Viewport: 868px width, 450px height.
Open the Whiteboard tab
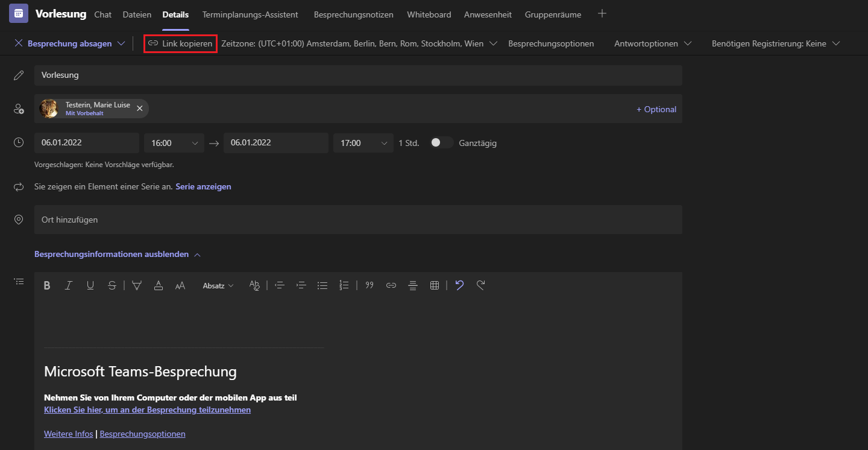pos(429,14)
